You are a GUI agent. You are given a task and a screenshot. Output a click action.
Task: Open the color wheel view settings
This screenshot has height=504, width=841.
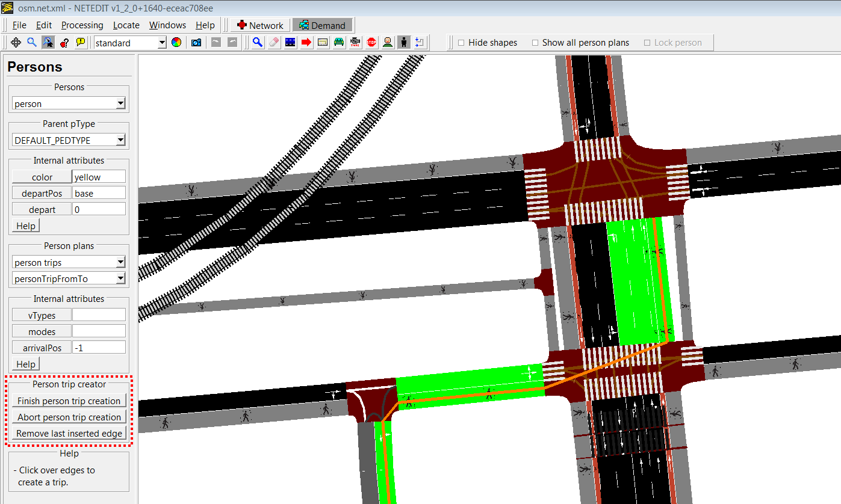pos(176,43)
